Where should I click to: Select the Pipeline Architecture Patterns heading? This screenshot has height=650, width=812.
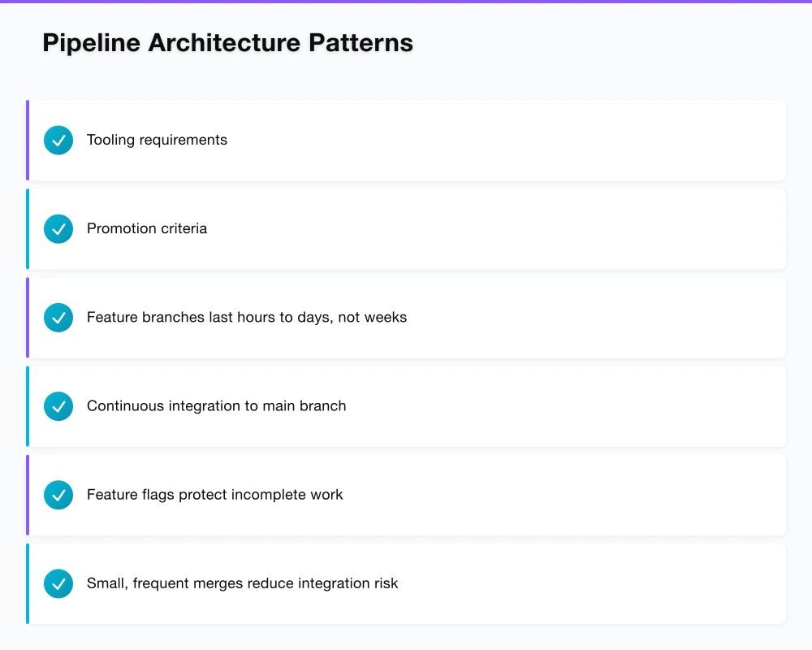(227, 42)
